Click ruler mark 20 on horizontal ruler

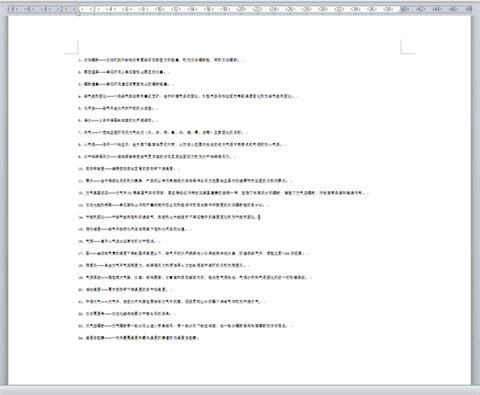pyautogui.click(x=241, y=9)
